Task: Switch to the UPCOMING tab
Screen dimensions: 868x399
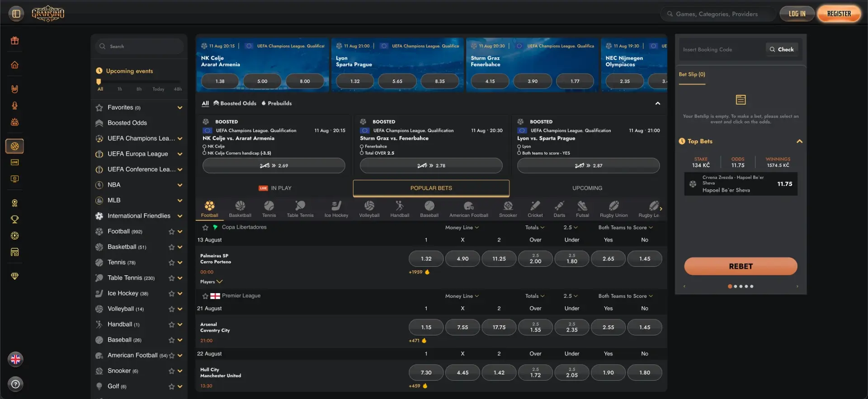Action: coord(587,188)
